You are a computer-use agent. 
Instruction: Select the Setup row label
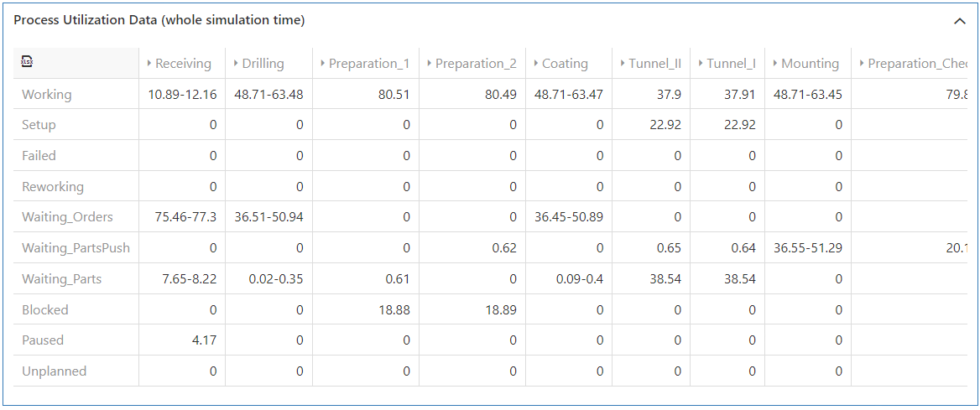(x=39, y=125)
